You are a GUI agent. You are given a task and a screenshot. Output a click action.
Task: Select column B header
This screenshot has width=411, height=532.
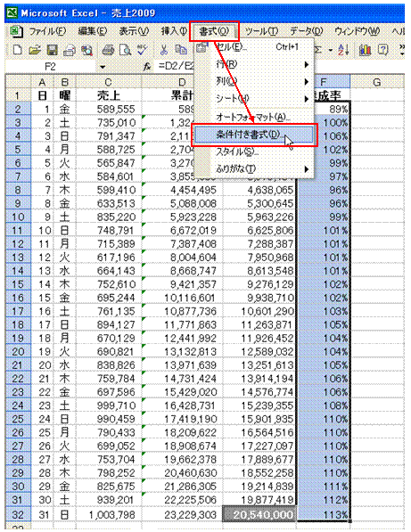(64, 83)
